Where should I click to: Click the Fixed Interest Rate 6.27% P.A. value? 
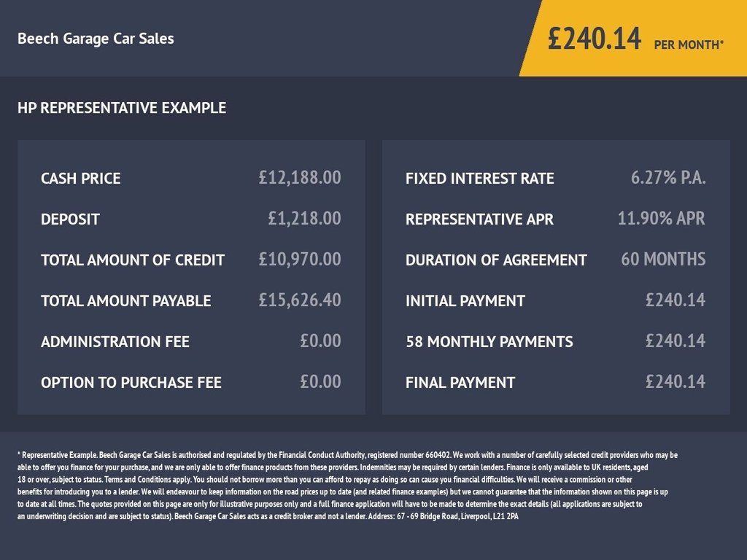[668, 177]
